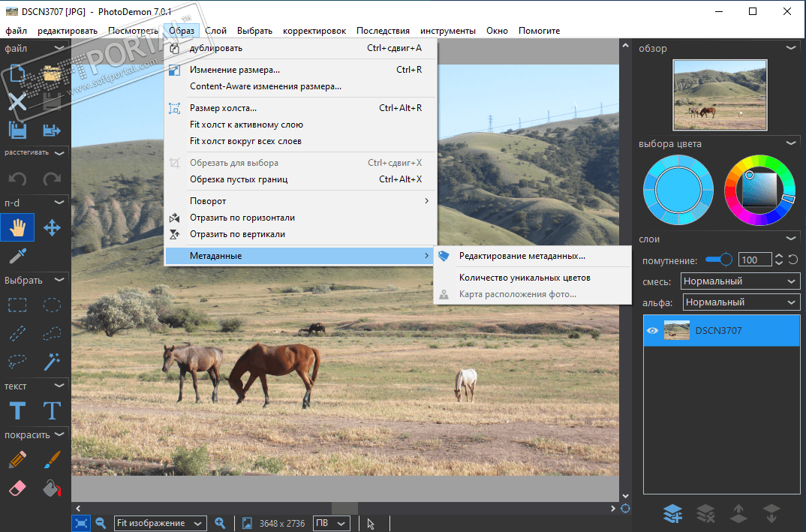Viewport: 806px width, 532px height.
Task: Undo the last action
Action: point(17,179)
